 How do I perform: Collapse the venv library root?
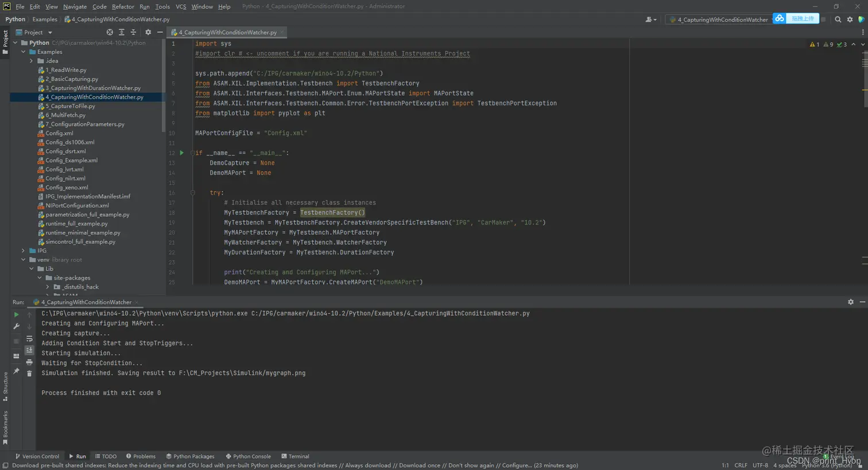(x=24, y=259)
